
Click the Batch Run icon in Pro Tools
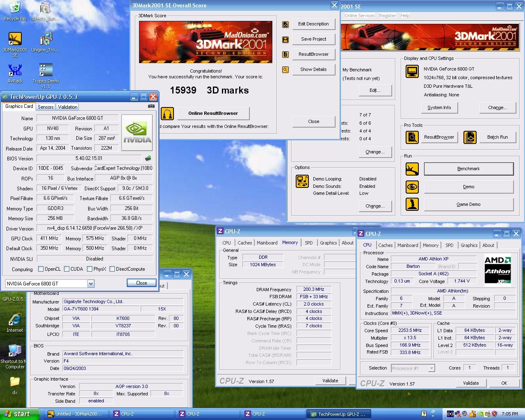pos(470,137)
